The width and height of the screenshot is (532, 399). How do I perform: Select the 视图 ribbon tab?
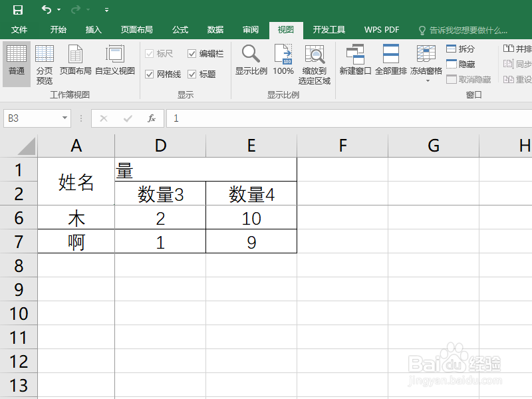pos(286,30)
